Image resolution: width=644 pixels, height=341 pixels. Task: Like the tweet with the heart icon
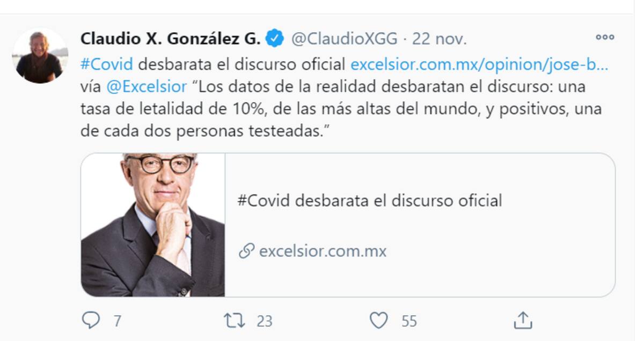[379, 321]
